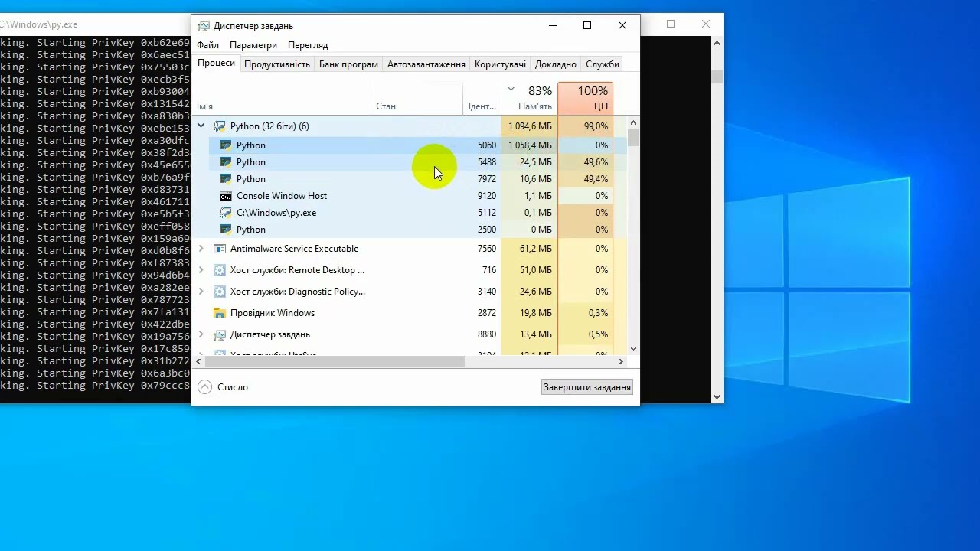980x551 pixels.
Task: Switch to fewer details with Стисло
Action: click(223, 387)
